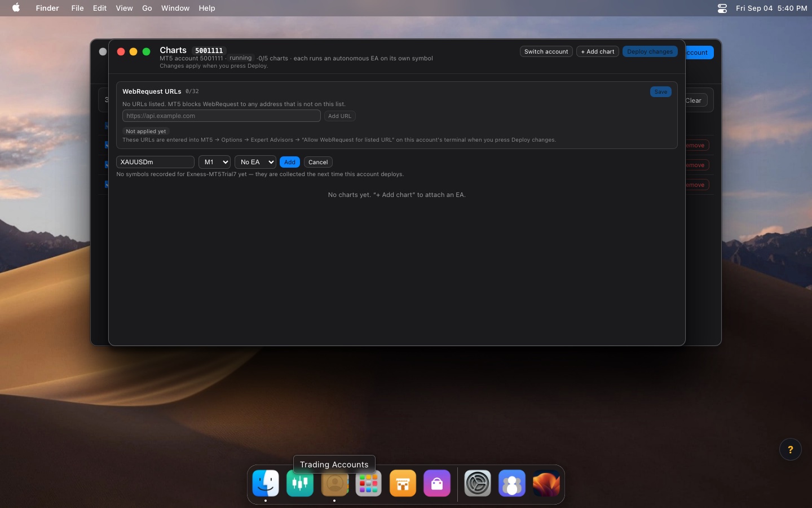Open the Apple menu

[16, 8]
